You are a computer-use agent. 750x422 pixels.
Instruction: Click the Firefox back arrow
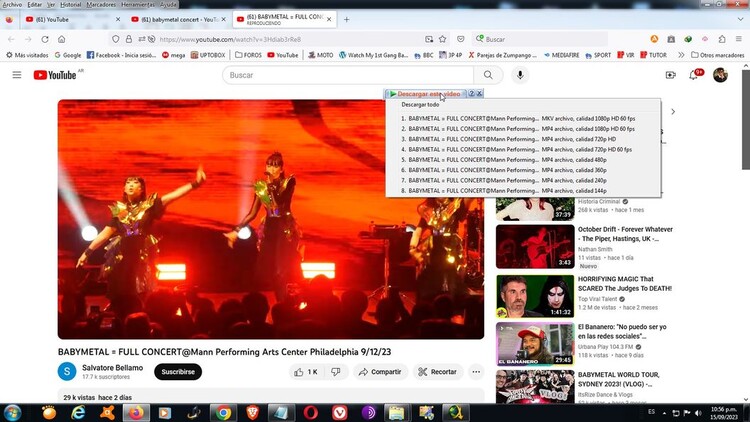[11, 39]
